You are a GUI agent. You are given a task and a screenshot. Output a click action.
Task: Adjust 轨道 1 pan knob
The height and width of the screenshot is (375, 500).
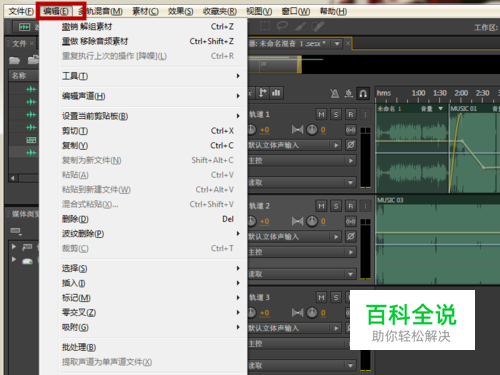(x=312, y=129)
